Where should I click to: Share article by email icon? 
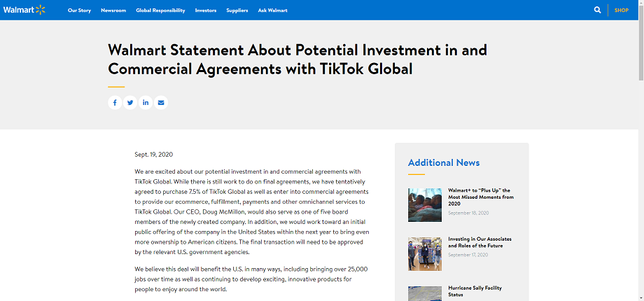coord(161,103)
